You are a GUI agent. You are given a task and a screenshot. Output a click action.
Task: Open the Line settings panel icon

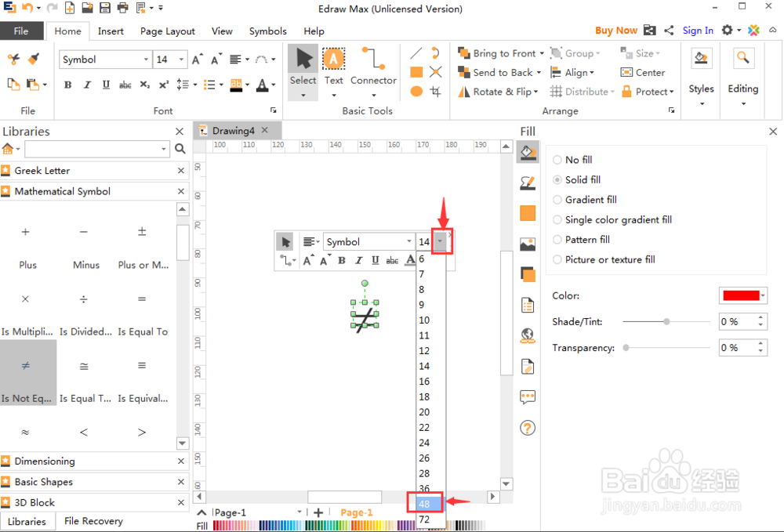[528, 183]
